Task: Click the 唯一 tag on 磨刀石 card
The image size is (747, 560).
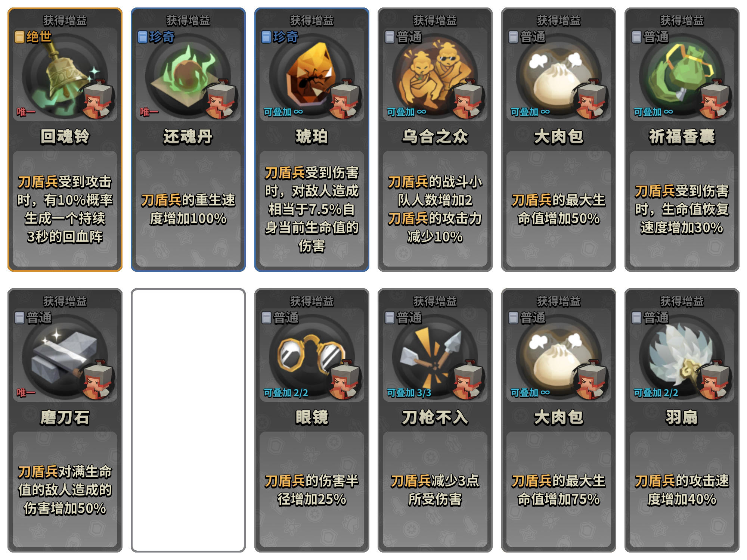Action: point(26,393)
